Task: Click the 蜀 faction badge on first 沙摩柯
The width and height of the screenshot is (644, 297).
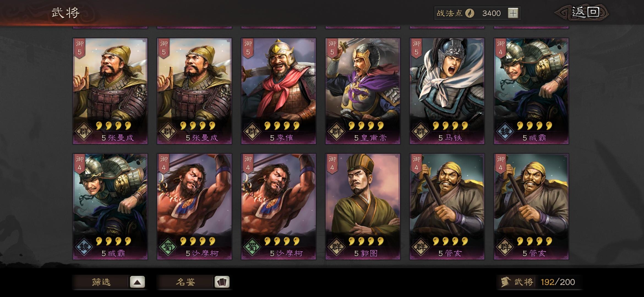Action: coord(168,247)
